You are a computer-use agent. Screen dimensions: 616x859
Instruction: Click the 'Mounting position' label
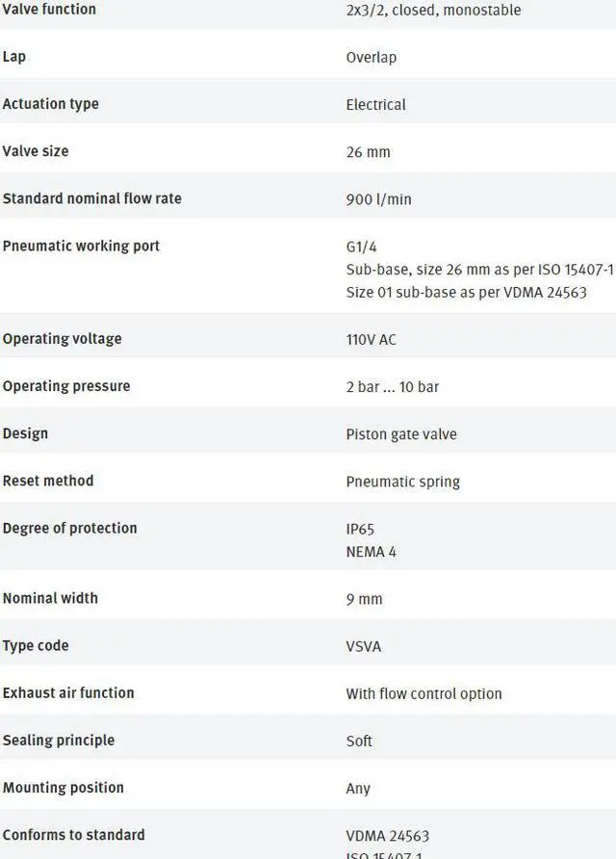[63, 788]
